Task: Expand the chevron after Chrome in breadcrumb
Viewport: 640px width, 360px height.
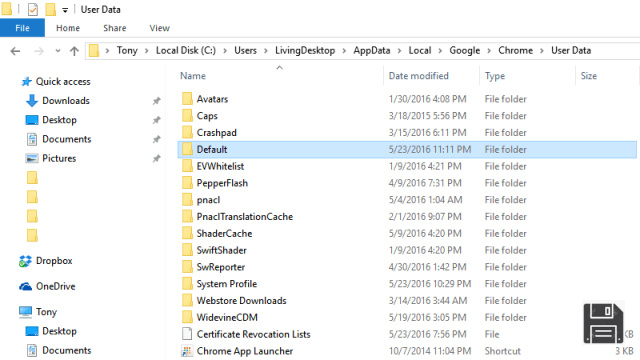Action: coord(542,51)
